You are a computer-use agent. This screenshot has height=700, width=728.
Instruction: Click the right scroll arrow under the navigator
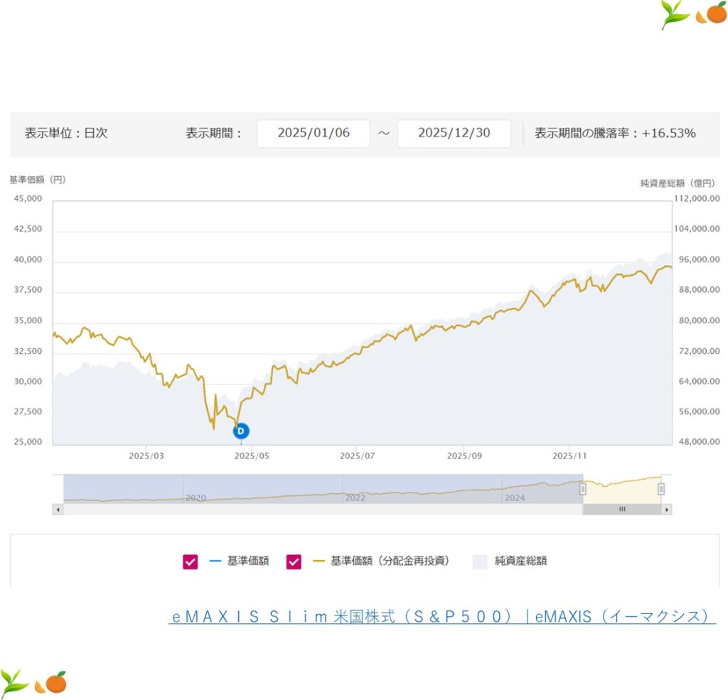(x=666, y=510)
